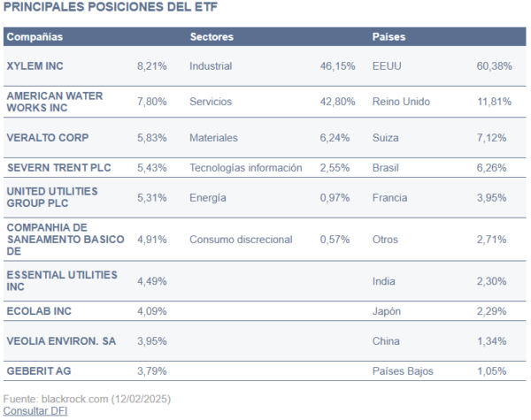The image size is (531, 420).
Task: Click United Utilities Group PLC name
Action: 51,197
